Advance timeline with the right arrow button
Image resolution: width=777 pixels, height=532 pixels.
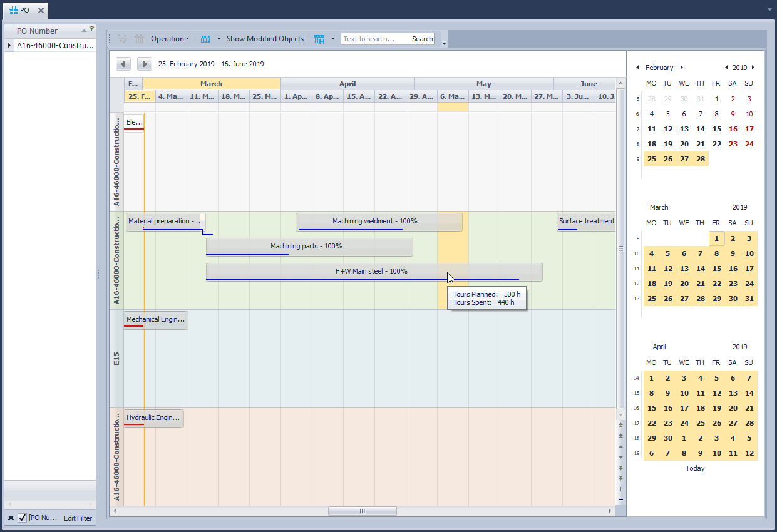(x=145, y=64)
